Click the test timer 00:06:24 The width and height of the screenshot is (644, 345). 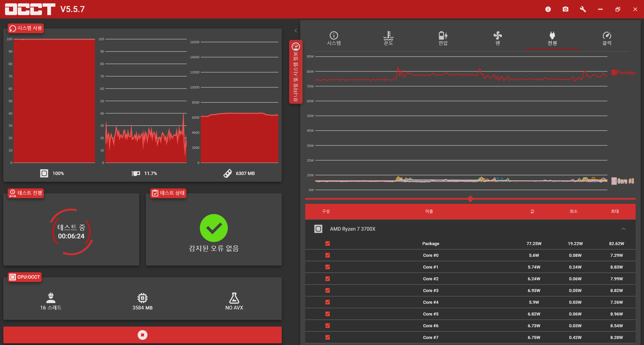[71, 236]
